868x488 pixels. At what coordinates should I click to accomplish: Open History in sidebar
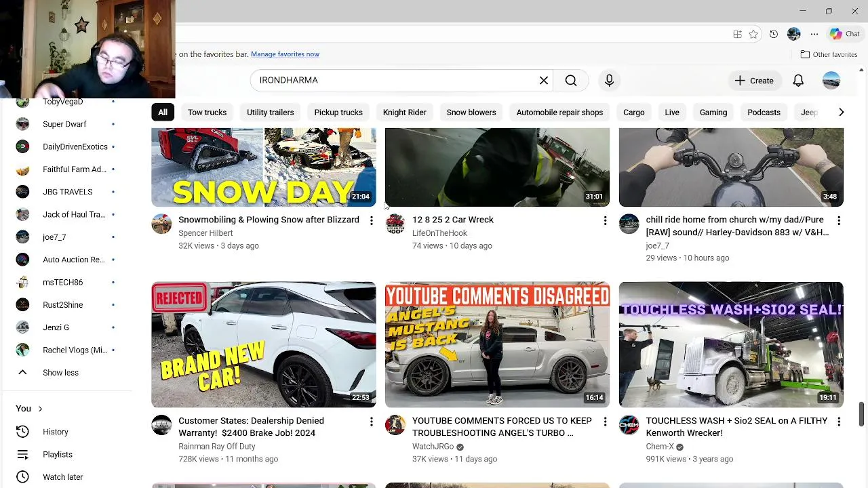[x=66, y=432]
